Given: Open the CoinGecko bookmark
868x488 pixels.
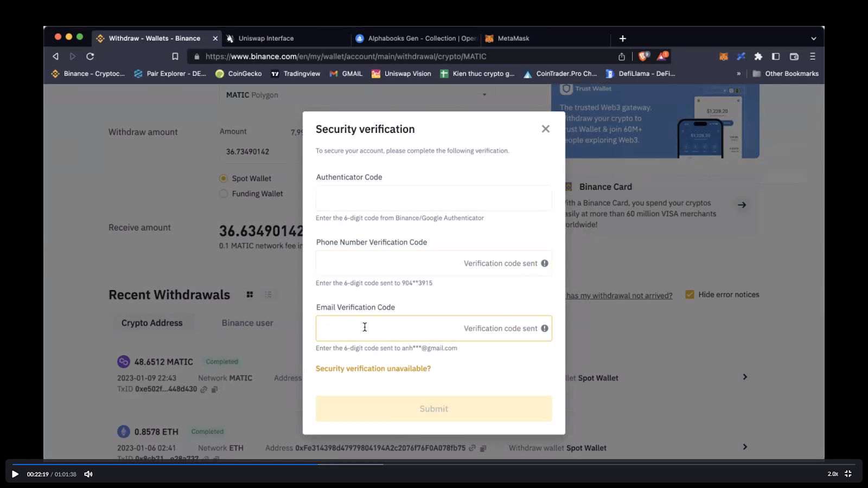Looking at the screenshot, I should [x=239, y=74].
